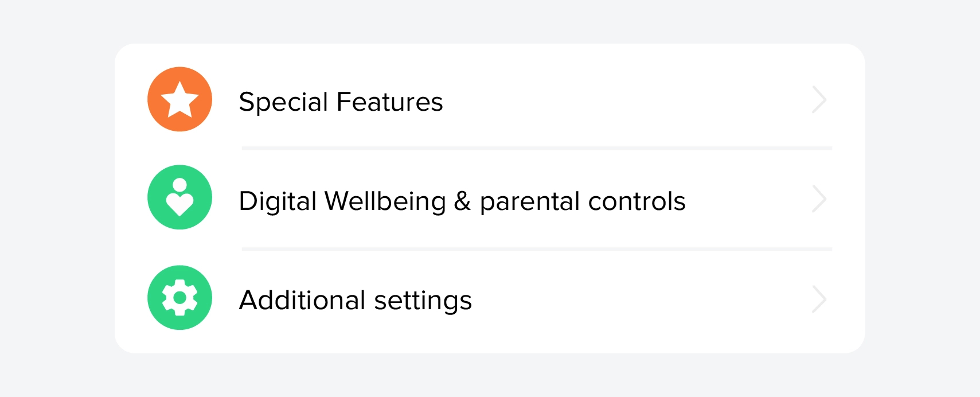Click the Digital Wellbeing & parental controls text
Screen dimensions: 980x397
click(462, 201)
